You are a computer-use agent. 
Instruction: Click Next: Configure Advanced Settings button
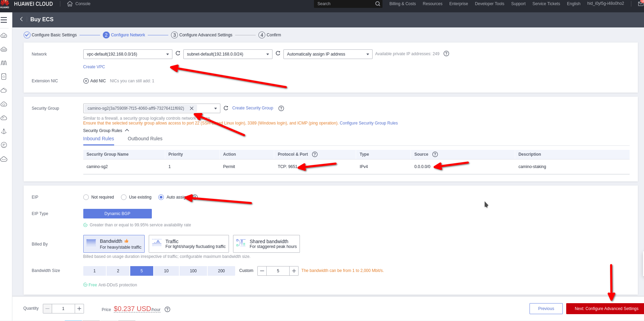tap(606, 309)
